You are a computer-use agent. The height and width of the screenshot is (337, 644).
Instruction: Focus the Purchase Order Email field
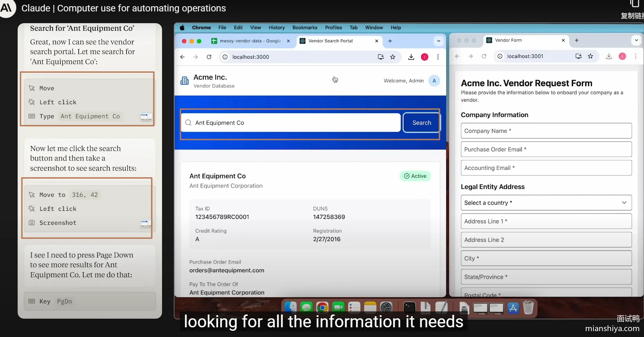(x=546, y=149)
